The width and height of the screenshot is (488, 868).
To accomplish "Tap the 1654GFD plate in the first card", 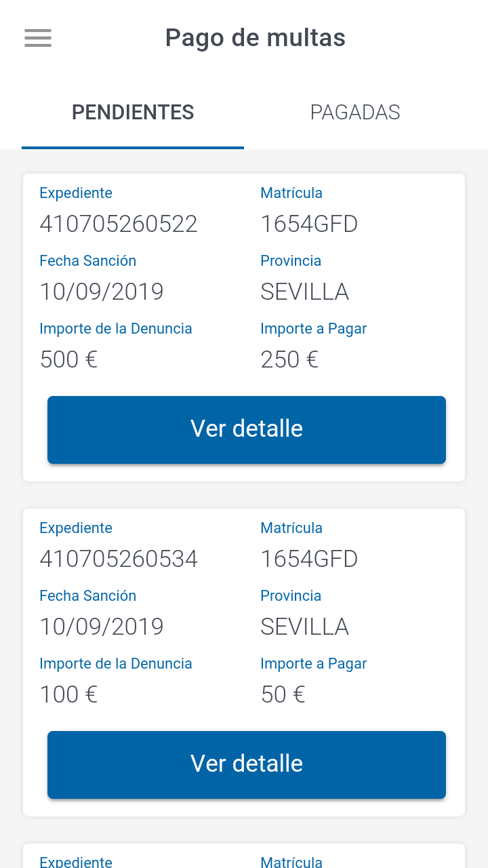I will click(x=309, y=224).
